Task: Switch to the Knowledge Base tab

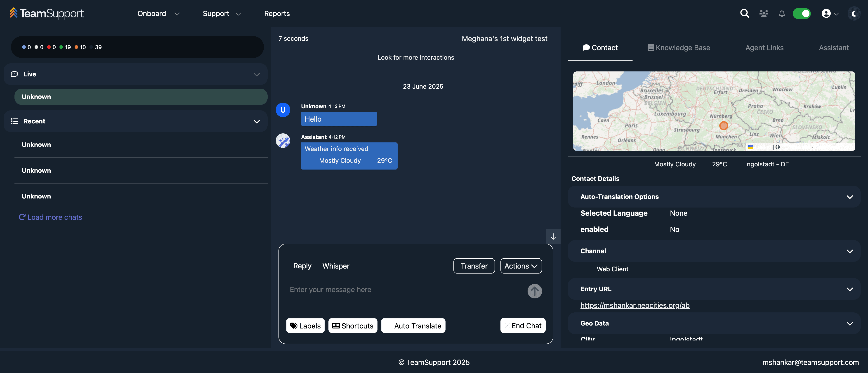Action: 679,47
